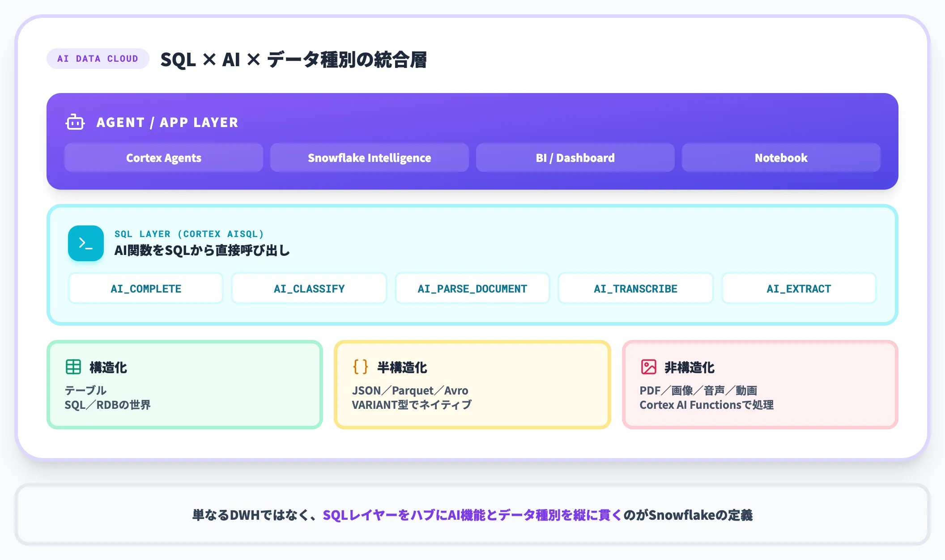
Task: Click the title SQL × AI × データ種別の統合層
Action: [x=294, y=59]
